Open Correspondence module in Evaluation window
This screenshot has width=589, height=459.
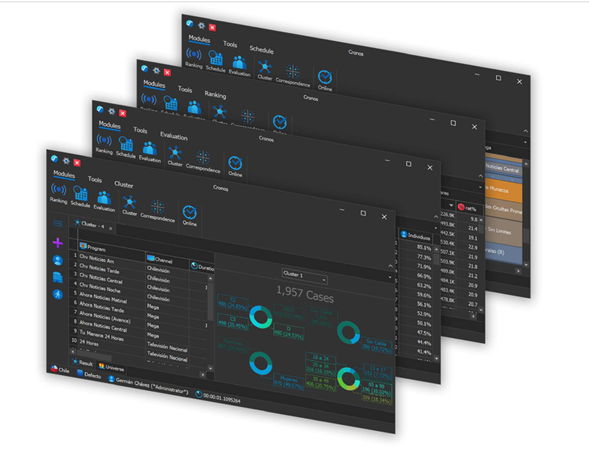[203, 162]
